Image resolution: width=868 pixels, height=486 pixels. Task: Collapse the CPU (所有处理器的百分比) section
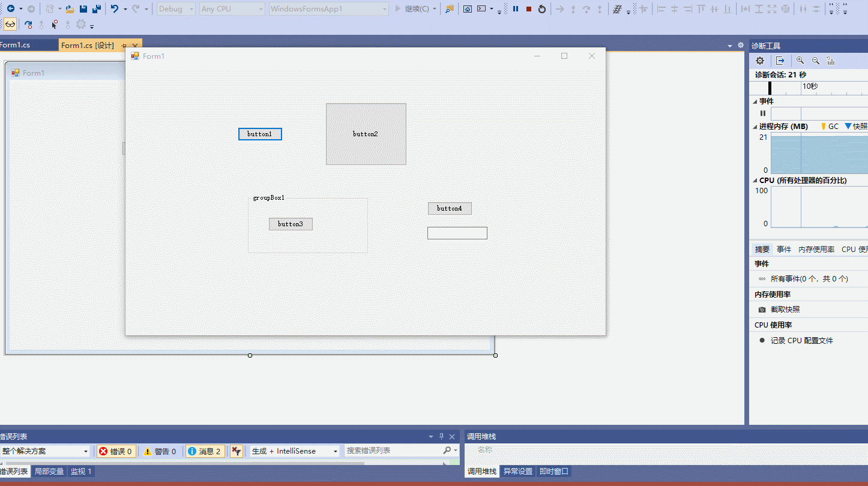755,181
